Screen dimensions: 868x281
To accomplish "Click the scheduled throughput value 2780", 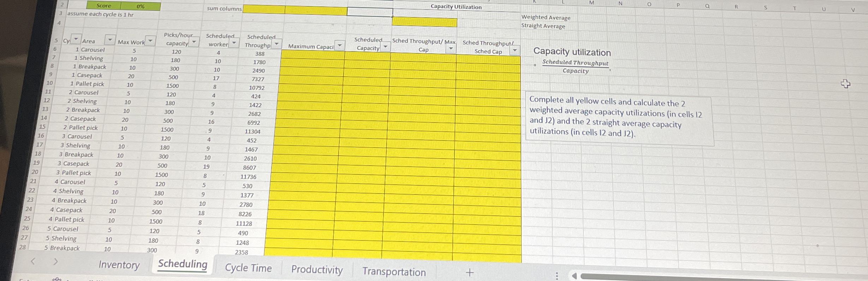I will pos(246,205).
